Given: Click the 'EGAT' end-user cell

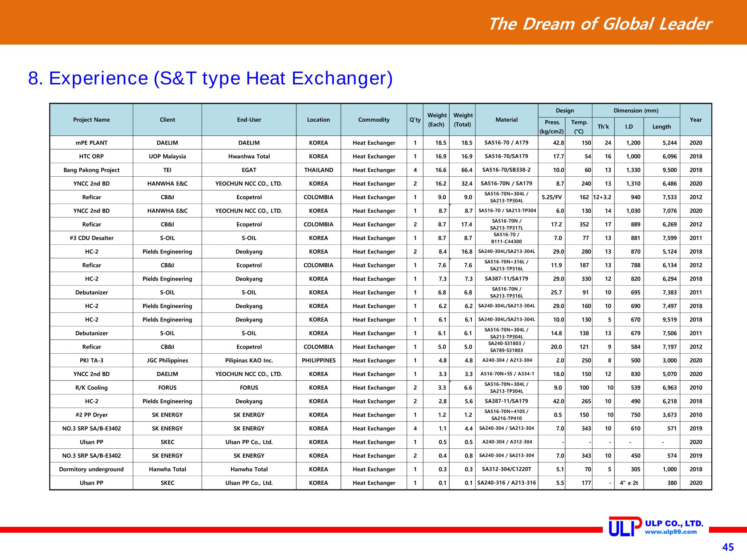Looking at the screenshot, I should pos(249,170).
